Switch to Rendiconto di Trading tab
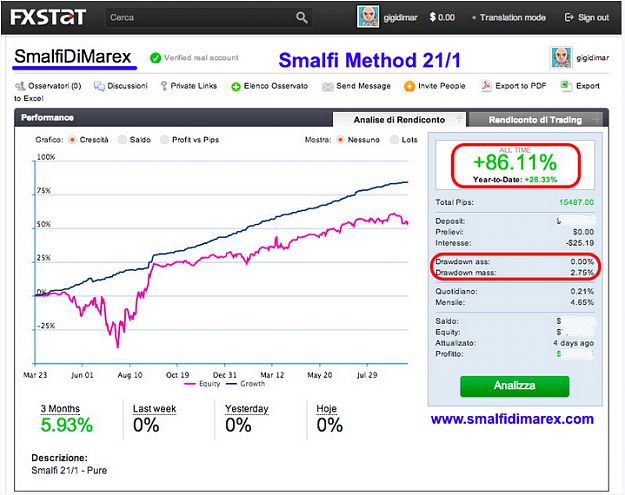The width and height of the screenshot is (625, 495). point(535,120)
